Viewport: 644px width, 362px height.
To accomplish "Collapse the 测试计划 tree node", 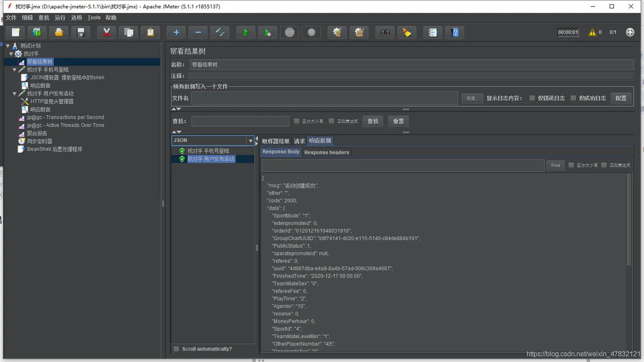I will 8,46.
